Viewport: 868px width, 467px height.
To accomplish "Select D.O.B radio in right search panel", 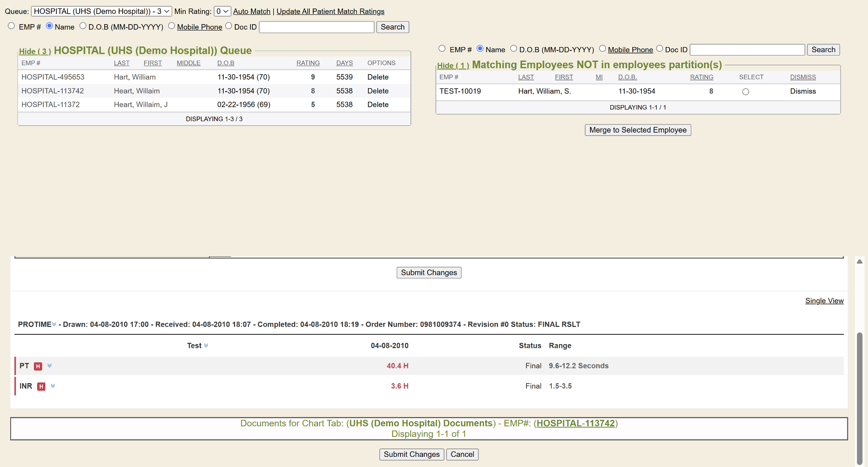I will [x=514, y=49].
